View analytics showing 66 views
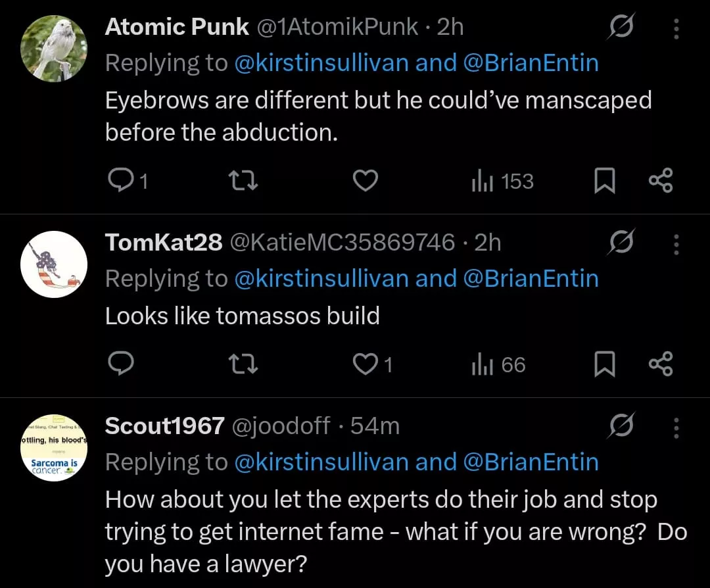 click(499, 364)
